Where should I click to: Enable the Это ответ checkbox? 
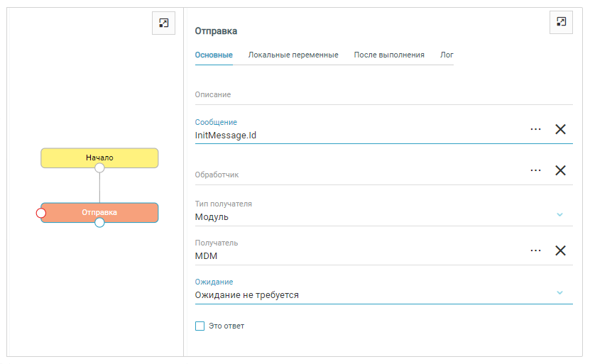click(x=200, y=326)
